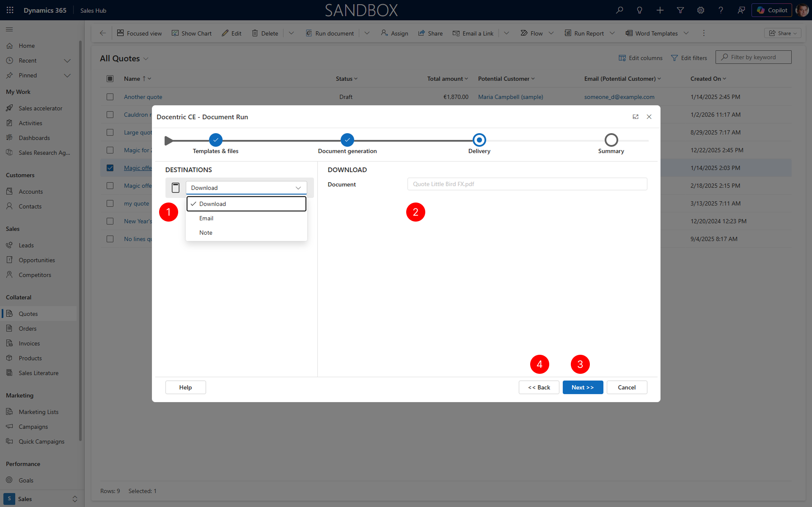Click the Next >> button
812x507 pixels.
coord(583,387)
